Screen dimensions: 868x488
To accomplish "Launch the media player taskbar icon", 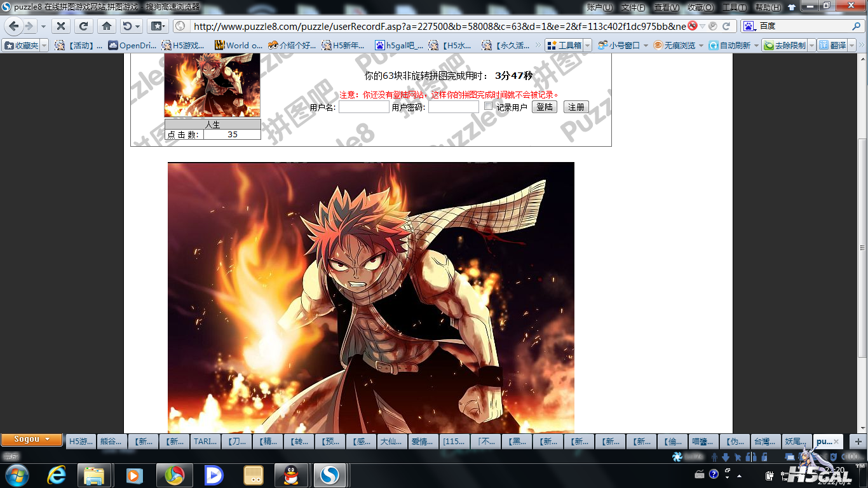I will pos(135,475).
